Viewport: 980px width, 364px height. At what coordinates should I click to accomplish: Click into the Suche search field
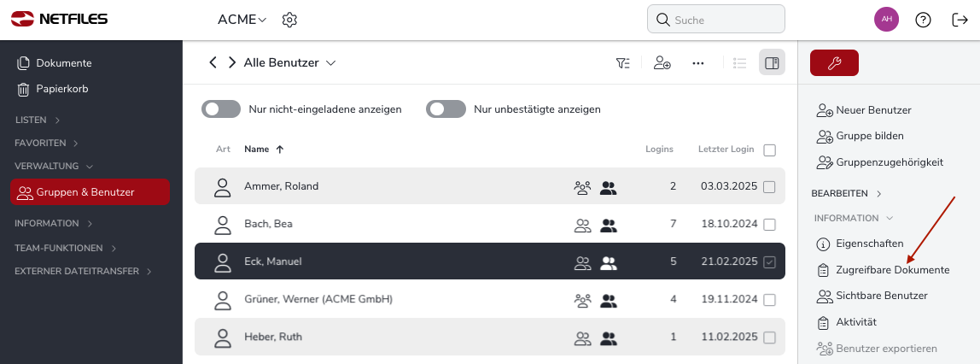[716, 20]
